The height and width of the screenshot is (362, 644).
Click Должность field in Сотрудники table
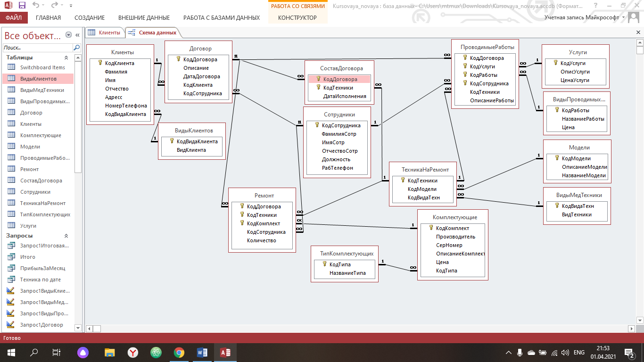click(x=336, y=159)
